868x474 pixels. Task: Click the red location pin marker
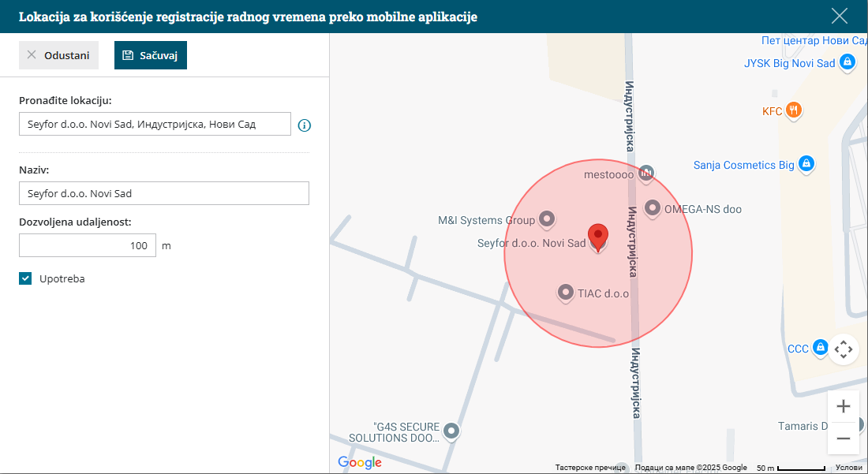[598, 237]
